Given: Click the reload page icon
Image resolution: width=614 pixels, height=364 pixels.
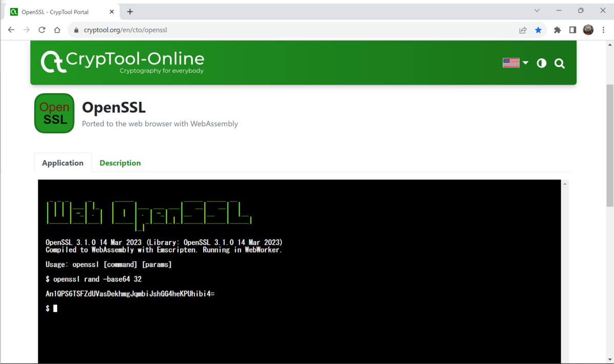Looking at the screenshot, I should 42,30.
